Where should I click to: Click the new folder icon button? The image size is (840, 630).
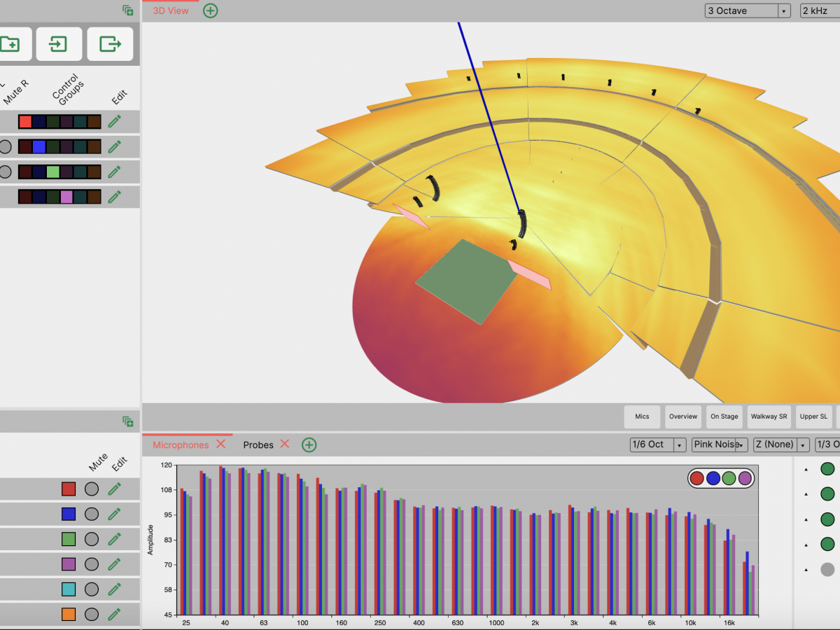tap(10, 44)
